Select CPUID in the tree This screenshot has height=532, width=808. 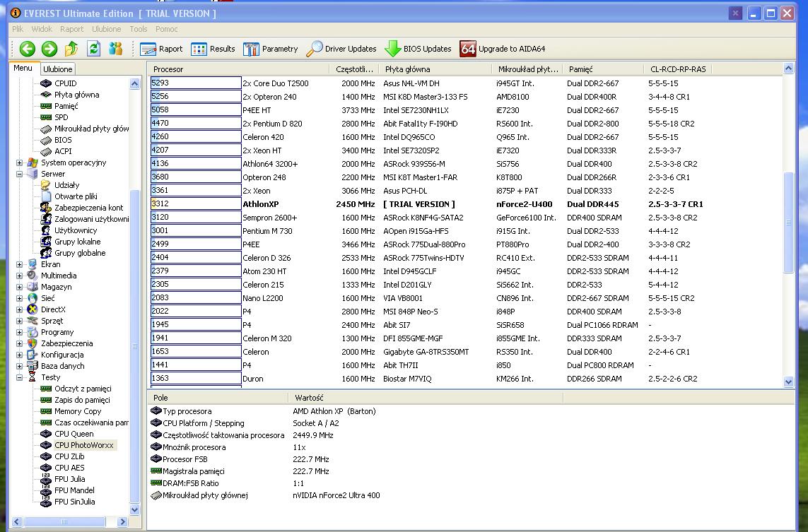tap(66, 83)
